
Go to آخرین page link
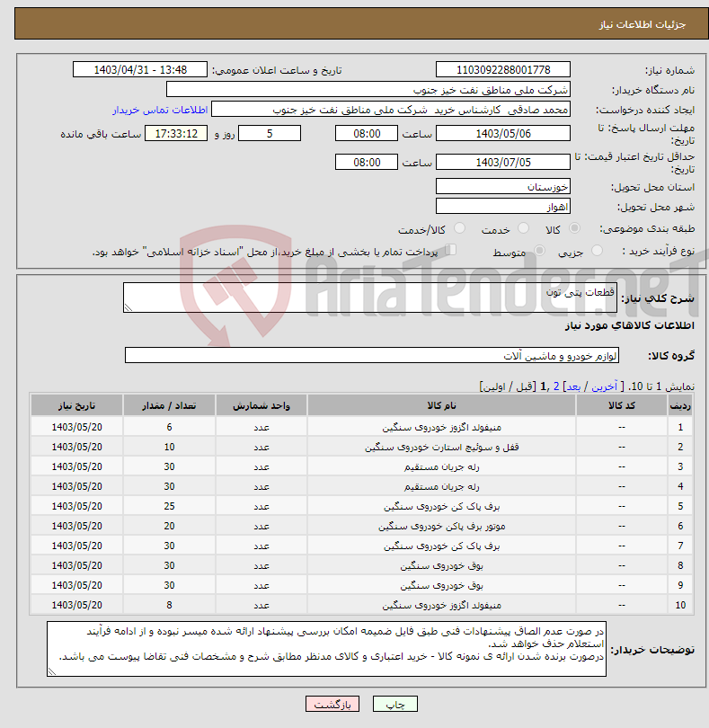coord(604,386)
